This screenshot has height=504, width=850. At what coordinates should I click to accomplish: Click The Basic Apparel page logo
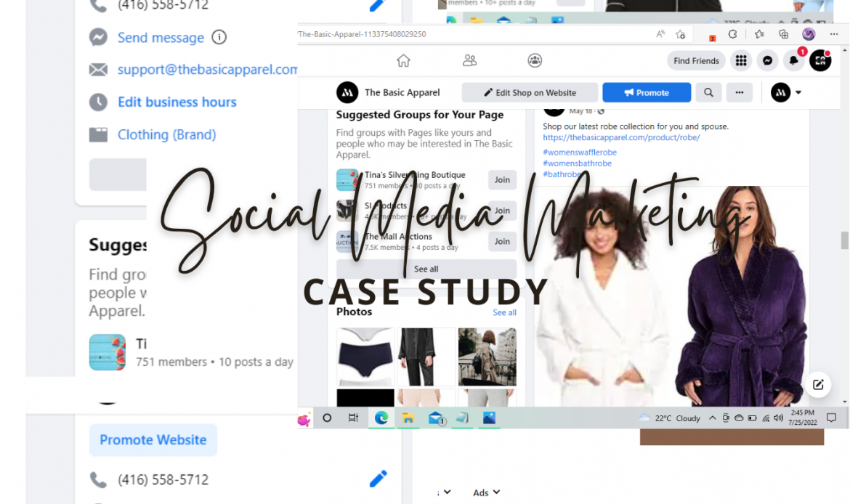[x=347, y=93]
